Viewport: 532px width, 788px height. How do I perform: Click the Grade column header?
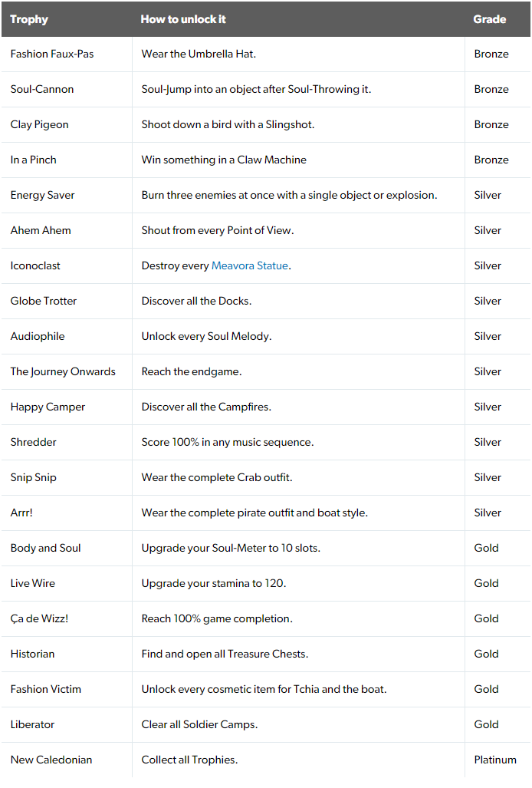tap(489, 19)
